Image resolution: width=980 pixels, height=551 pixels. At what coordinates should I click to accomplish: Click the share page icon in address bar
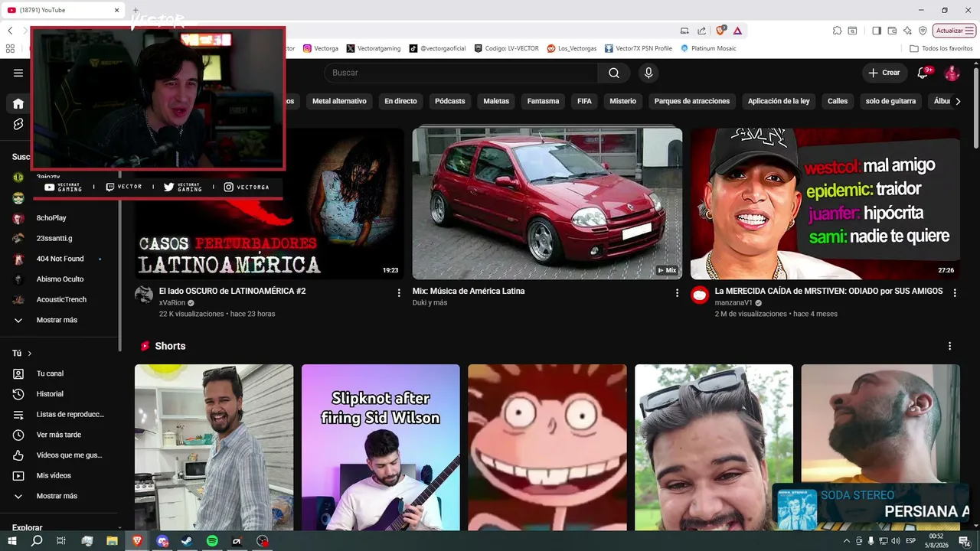pyautogui.click(x=701, y=31)
